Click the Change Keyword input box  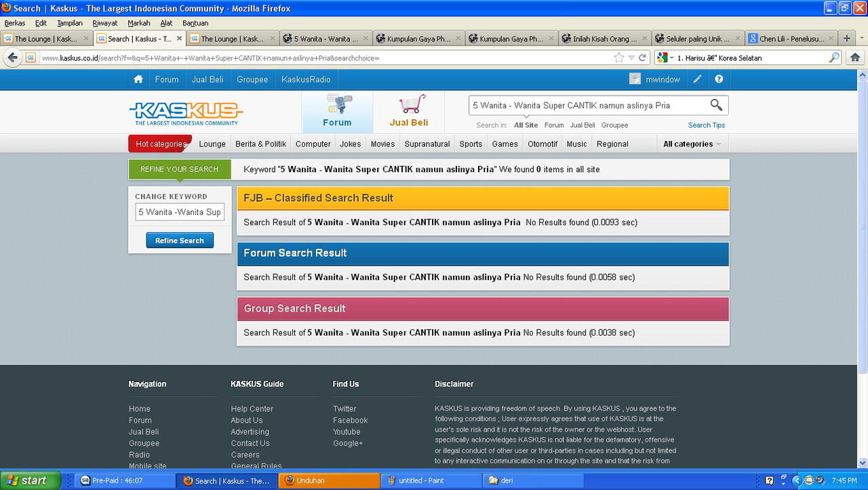[x=180, y=212]
